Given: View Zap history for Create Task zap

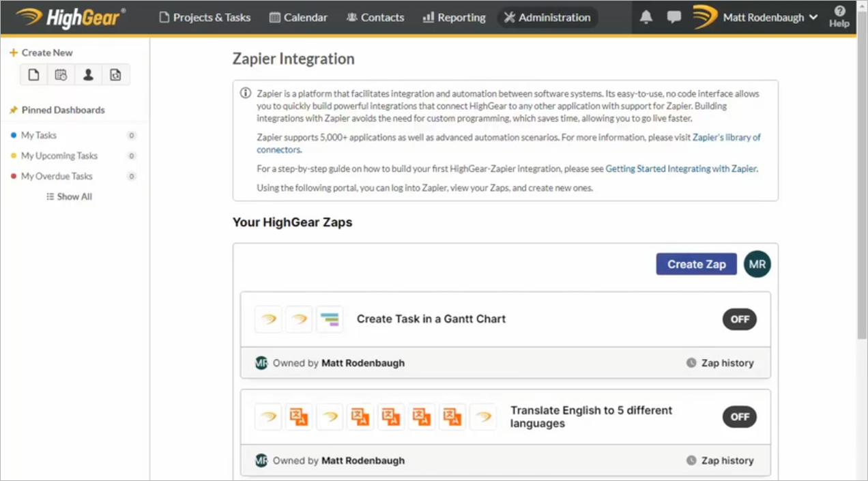Looking at the screenshot, I should (720, 363).
